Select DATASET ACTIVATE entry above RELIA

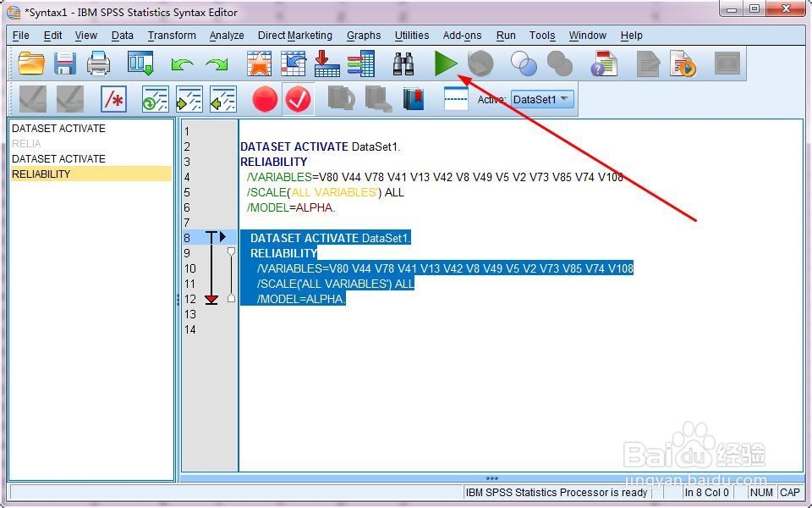tap(58, 128)
